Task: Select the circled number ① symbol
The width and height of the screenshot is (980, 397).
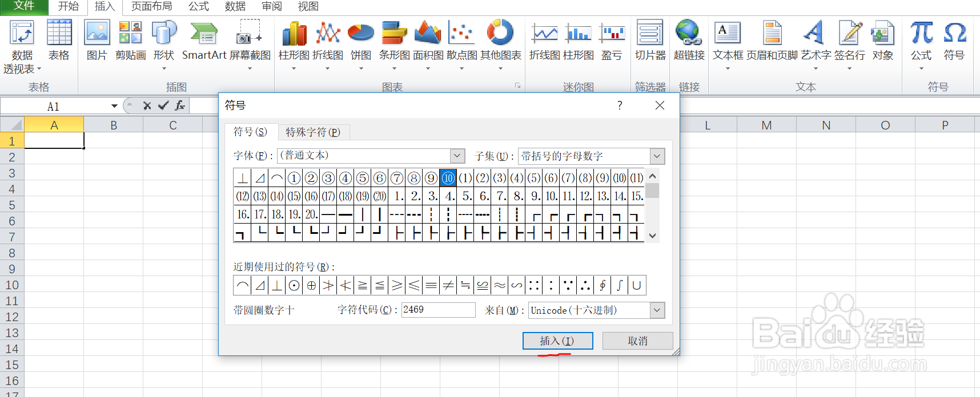Action: [x=294, y=178]
